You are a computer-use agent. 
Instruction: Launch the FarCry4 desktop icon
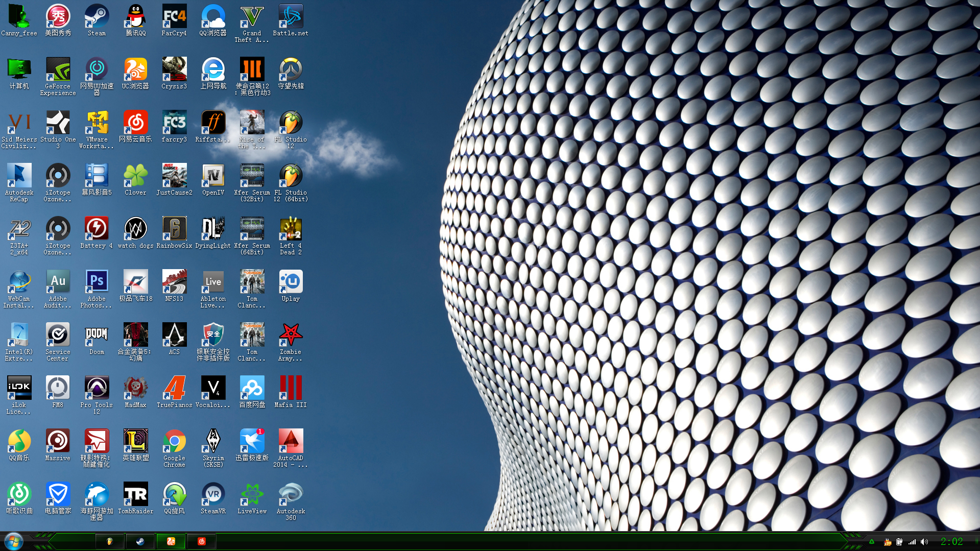174,20
